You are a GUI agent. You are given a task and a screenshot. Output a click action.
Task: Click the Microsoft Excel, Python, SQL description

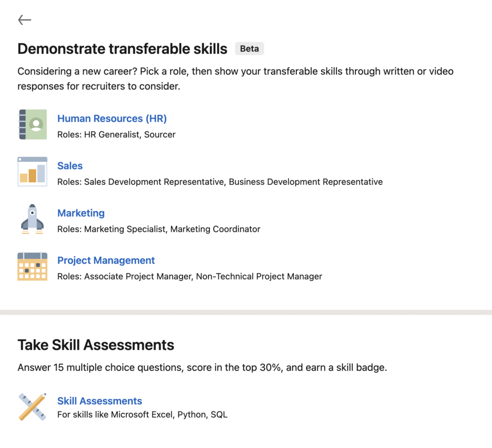142,414
